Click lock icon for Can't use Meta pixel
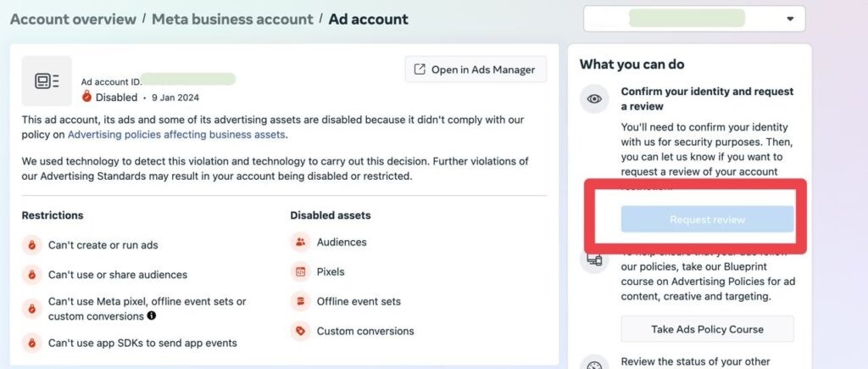Image resolution: width=868 pixels, height=369 pixels. point(32,309)
